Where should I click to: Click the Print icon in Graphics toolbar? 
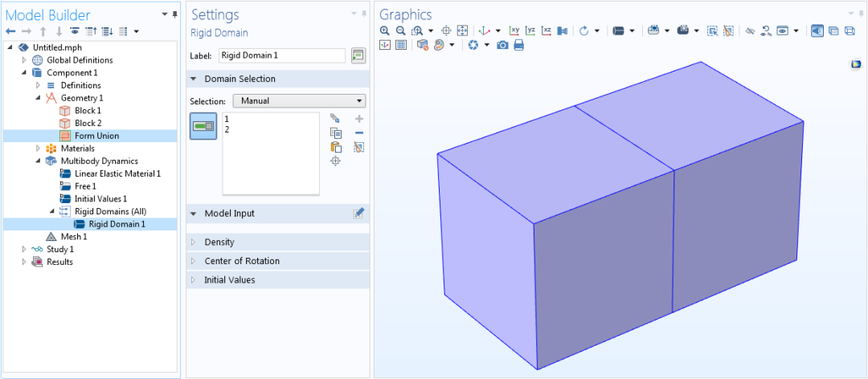pos(518,45)
